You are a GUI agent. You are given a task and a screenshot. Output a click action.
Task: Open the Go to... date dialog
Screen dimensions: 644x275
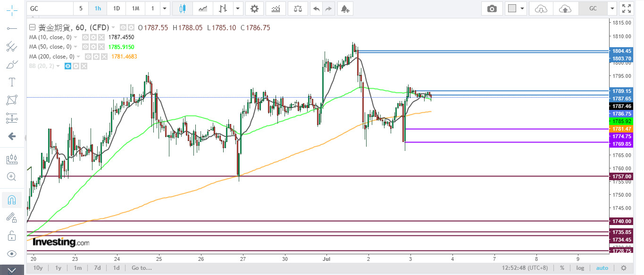142,268
